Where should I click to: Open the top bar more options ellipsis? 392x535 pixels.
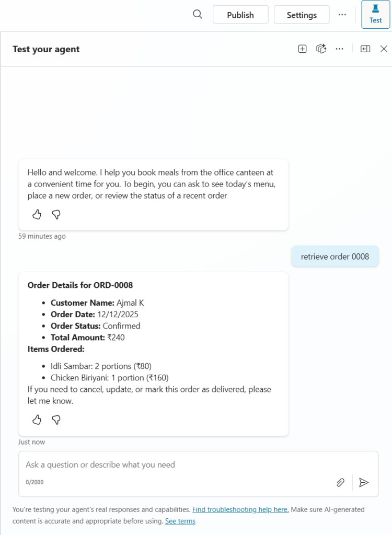click(x=342, y=15)
